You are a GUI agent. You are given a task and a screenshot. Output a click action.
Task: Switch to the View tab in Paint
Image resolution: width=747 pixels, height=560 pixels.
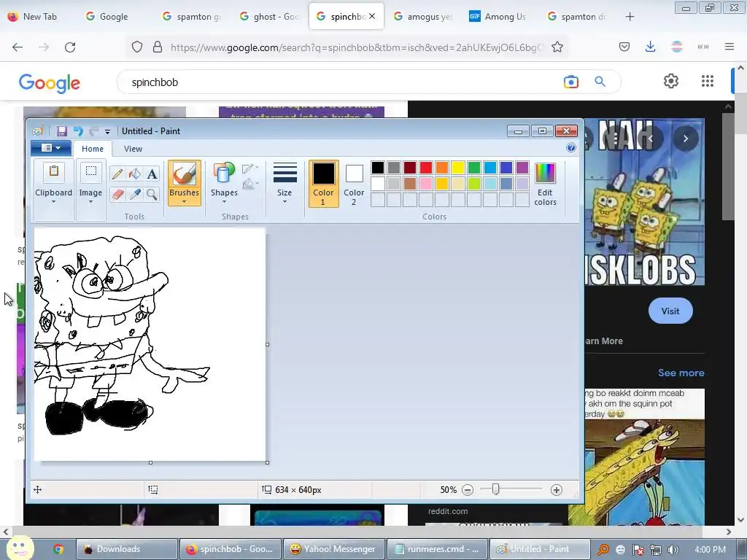(x=133, y=149)
